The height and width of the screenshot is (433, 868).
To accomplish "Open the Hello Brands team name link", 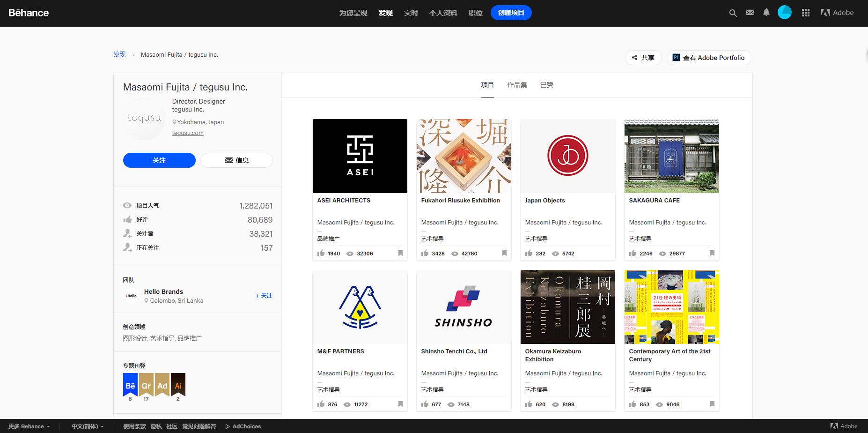I will 163,291.
